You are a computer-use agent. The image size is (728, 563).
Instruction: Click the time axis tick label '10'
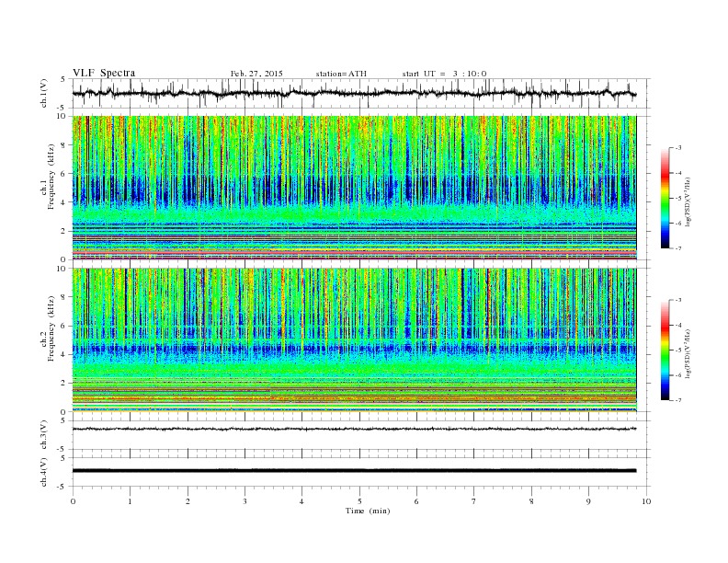646,501
